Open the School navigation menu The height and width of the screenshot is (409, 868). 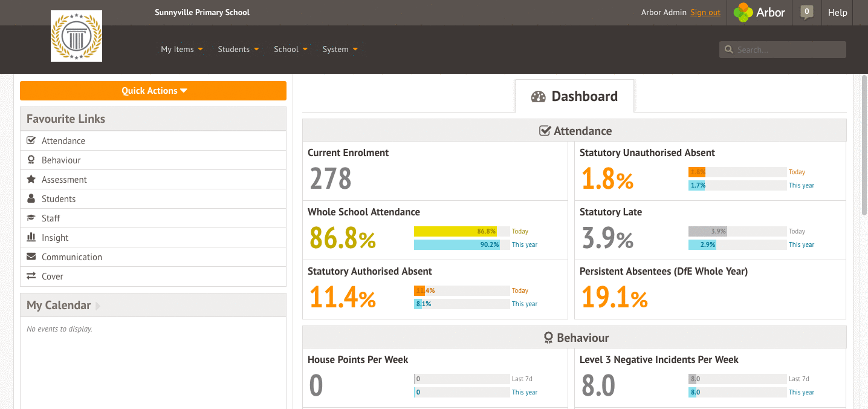click(x=291, y=50)
